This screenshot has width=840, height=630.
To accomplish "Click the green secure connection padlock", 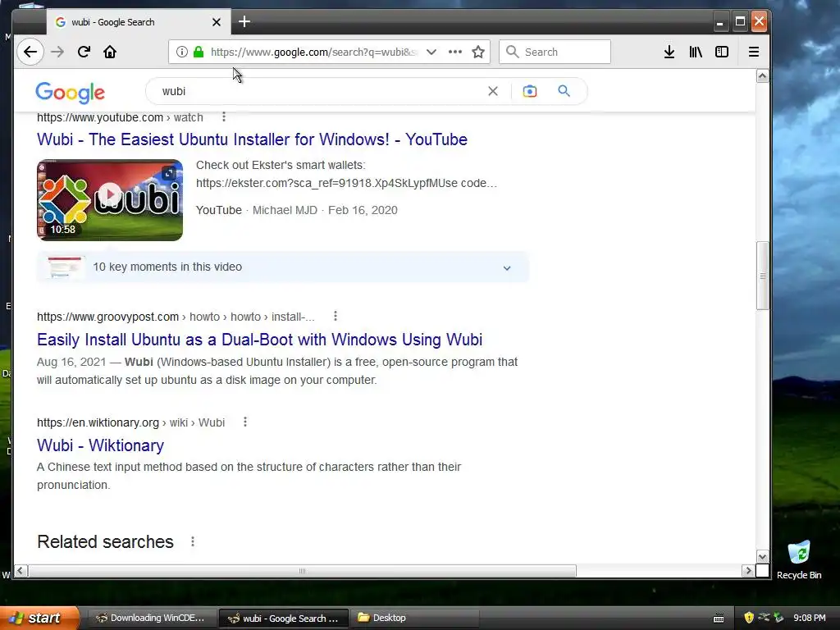I will [199, 52].
